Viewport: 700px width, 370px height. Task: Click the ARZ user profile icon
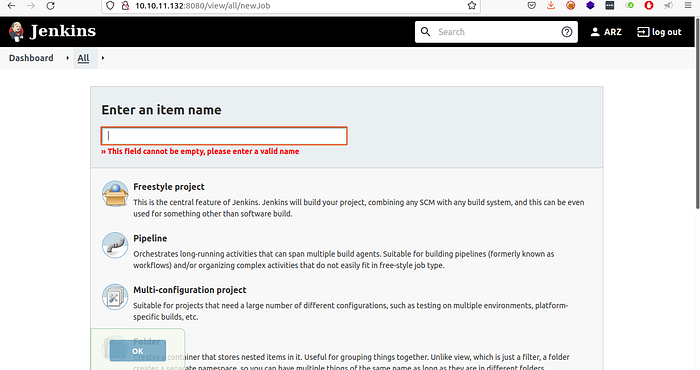[595, 32]
